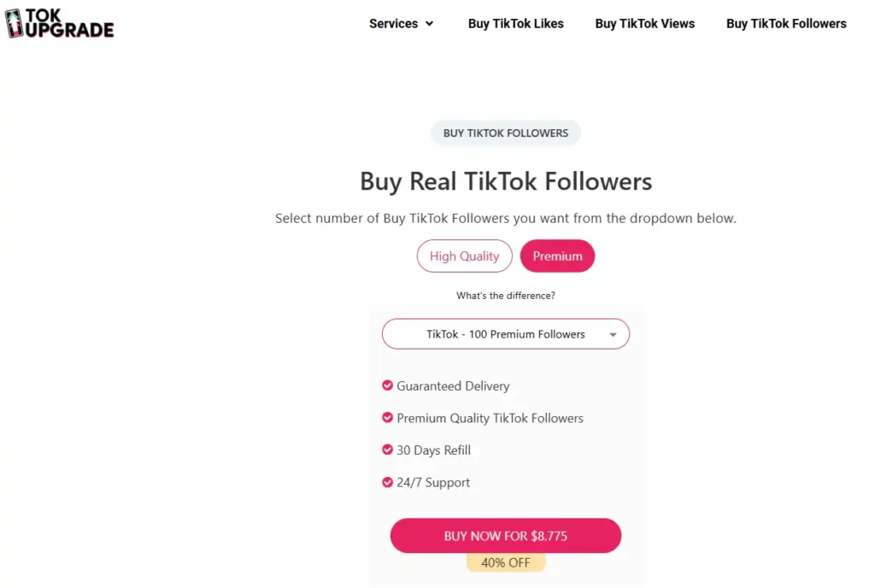Screen dimensions: 875x588
Task: Click the Premium Quality Followers checkmark icon
Action: 387,418
